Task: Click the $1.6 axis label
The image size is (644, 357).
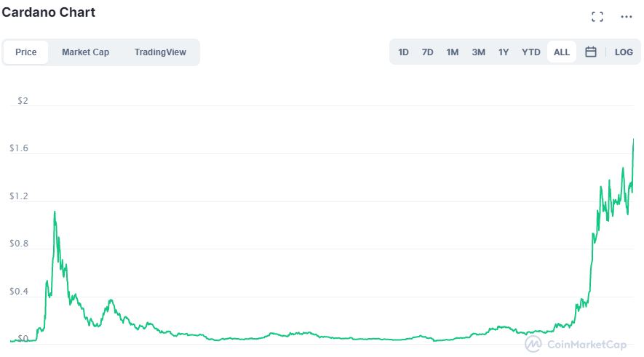Action: 19,148
